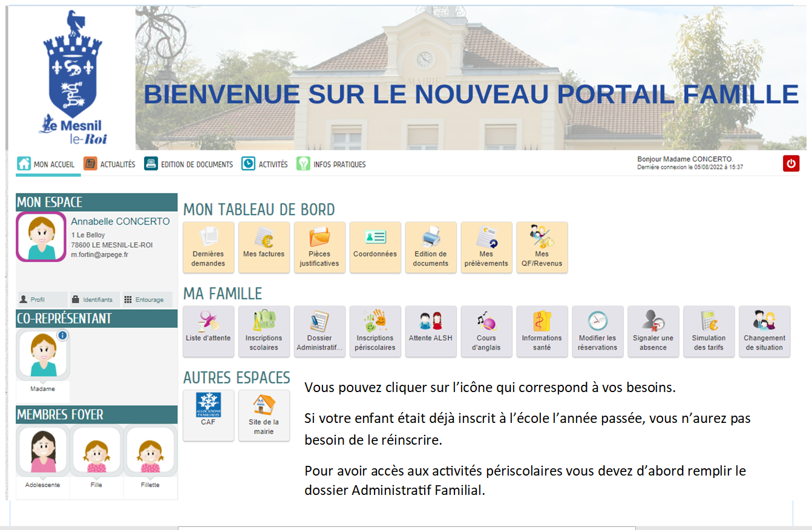Open the Dossier Administratif tile
The width and height of the screenshot is (812, 530).
(x=319, y=331)
